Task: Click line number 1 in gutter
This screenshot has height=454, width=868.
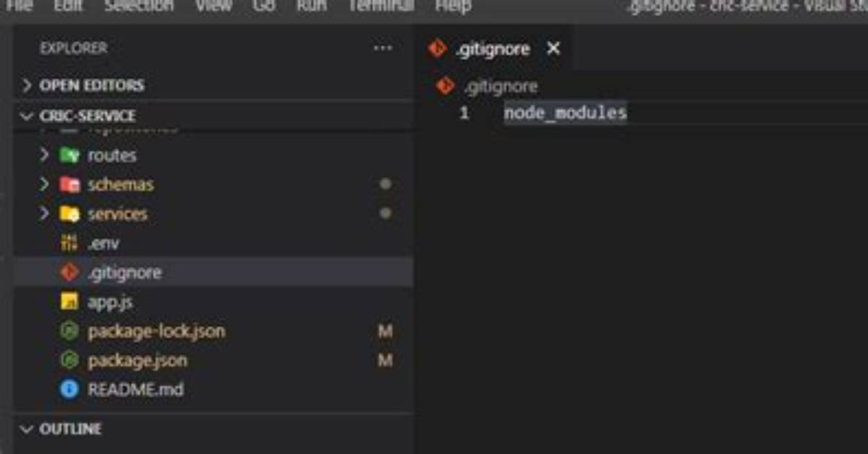Action: 464,113
